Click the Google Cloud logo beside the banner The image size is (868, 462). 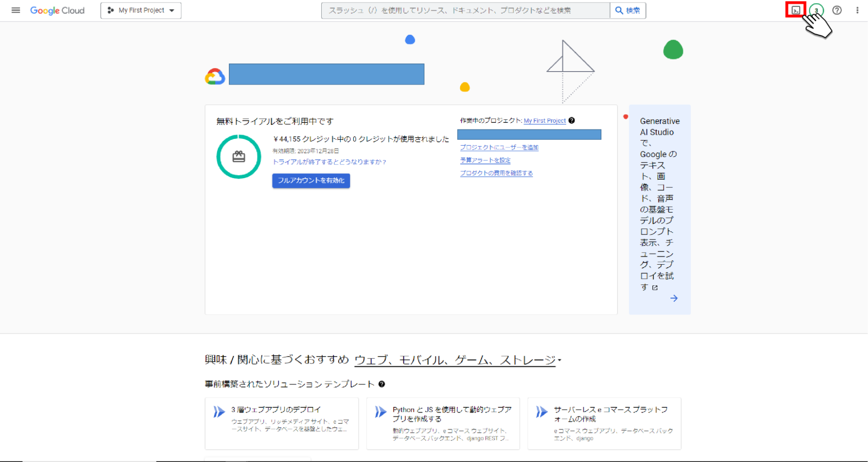click(x=215, y=76)
